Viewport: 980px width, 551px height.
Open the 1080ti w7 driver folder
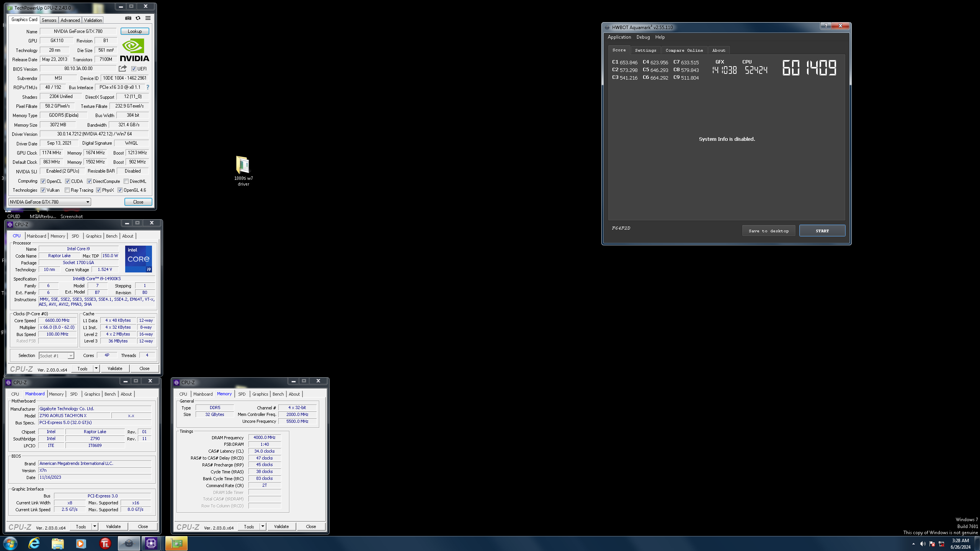click(243, 170)
